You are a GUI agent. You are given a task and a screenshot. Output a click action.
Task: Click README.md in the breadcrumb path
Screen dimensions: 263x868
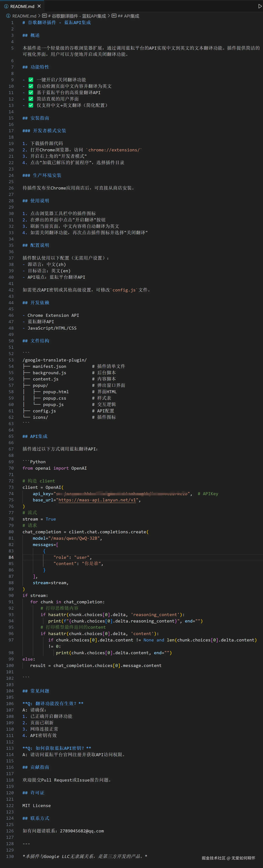[x=24, y=16]
